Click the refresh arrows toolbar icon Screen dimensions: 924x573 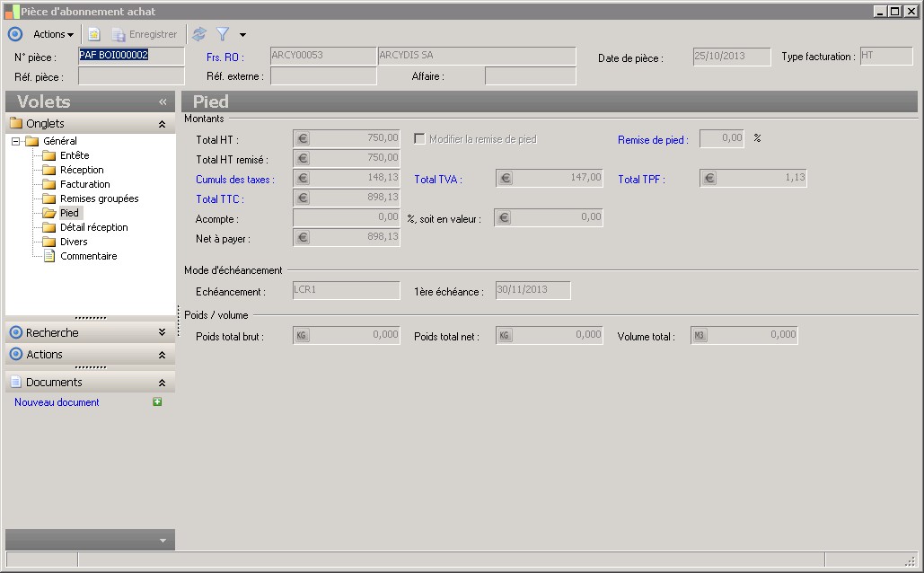point(199,34)
